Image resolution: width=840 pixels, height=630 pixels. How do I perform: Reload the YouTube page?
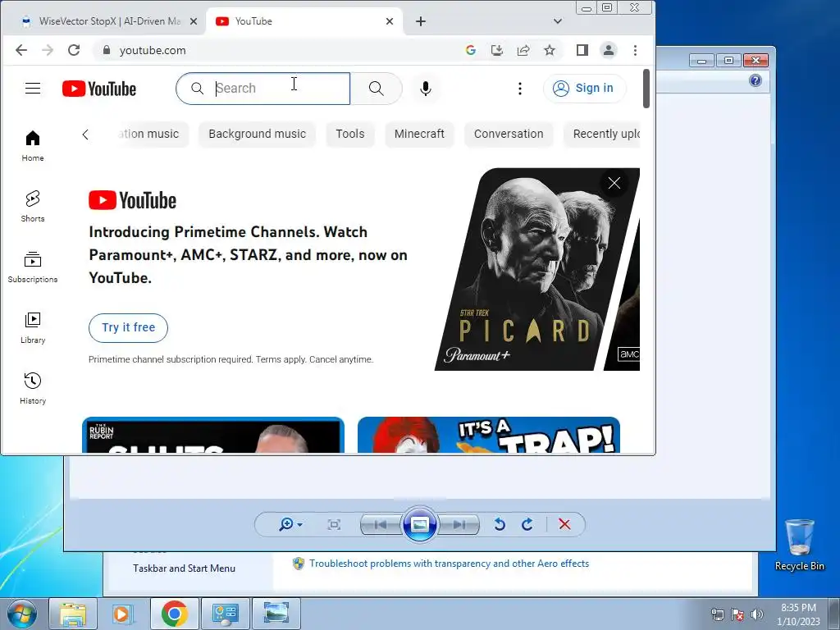coord(74,50)
